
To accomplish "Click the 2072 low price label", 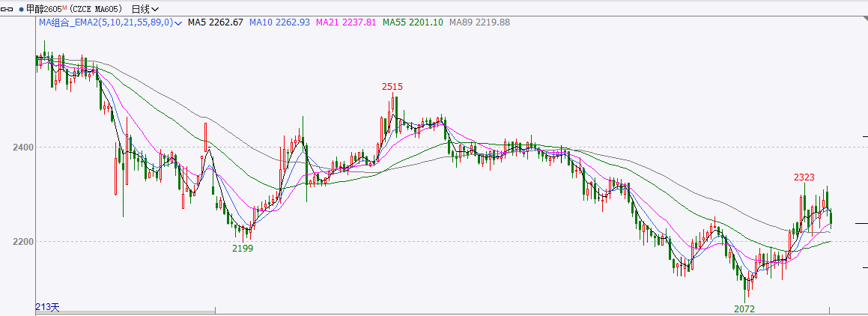I will [744, 309].
